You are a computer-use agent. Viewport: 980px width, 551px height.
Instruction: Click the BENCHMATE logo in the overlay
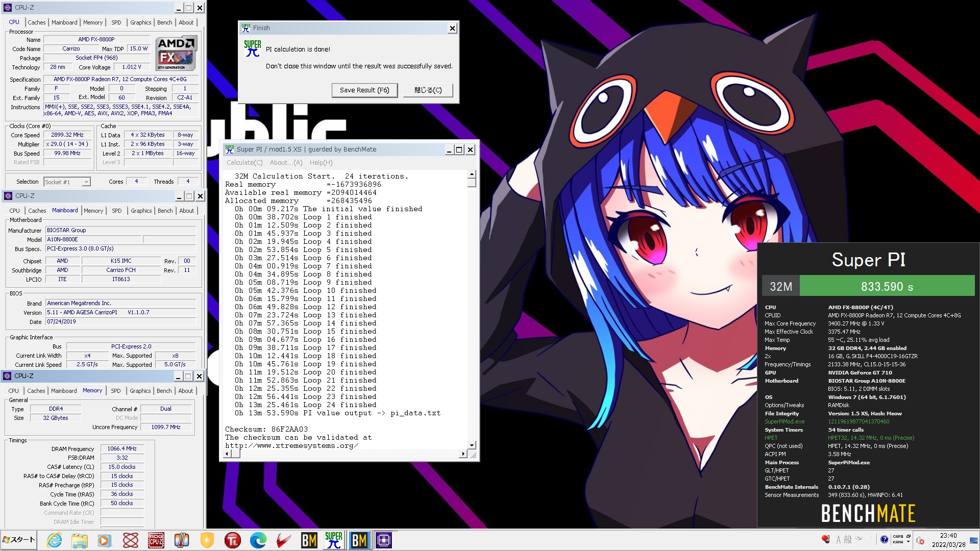click(868, 513)
